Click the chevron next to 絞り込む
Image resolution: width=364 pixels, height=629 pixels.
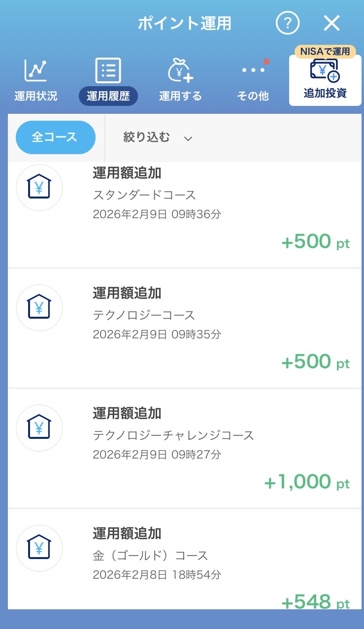[x=188, y=138]
